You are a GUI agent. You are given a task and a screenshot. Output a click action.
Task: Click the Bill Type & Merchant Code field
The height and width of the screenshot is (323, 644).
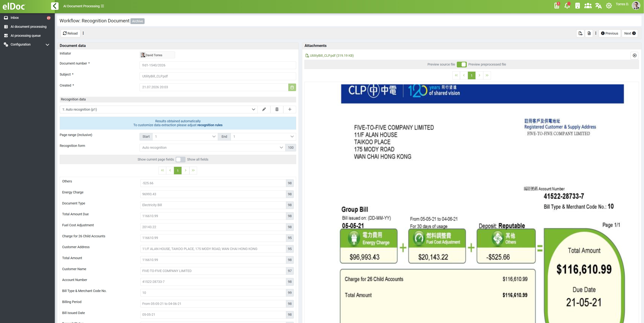point(213,293)
